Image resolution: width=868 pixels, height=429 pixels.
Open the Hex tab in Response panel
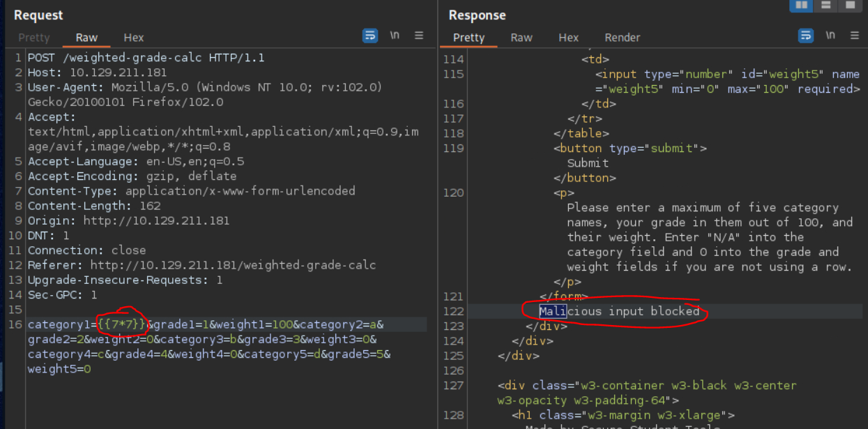point(568,38)
